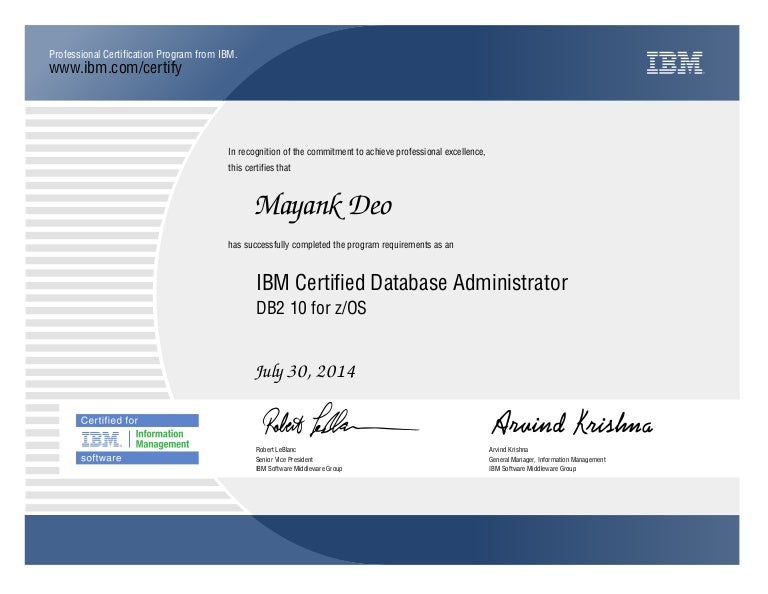Open the www.ibm.com/certify link
Image resolution: width=768 pixels, height=594 pixels.
tap(115, 69)
